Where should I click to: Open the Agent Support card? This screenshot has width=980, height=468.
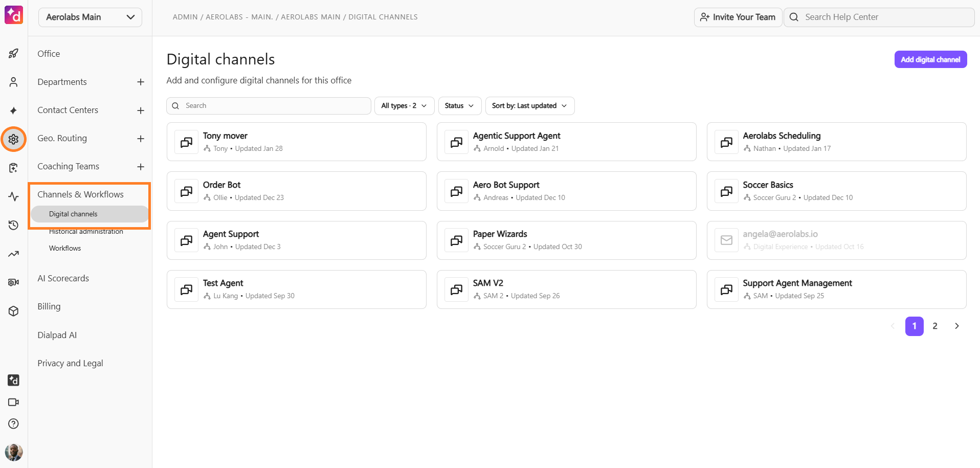tap(296, 240)
